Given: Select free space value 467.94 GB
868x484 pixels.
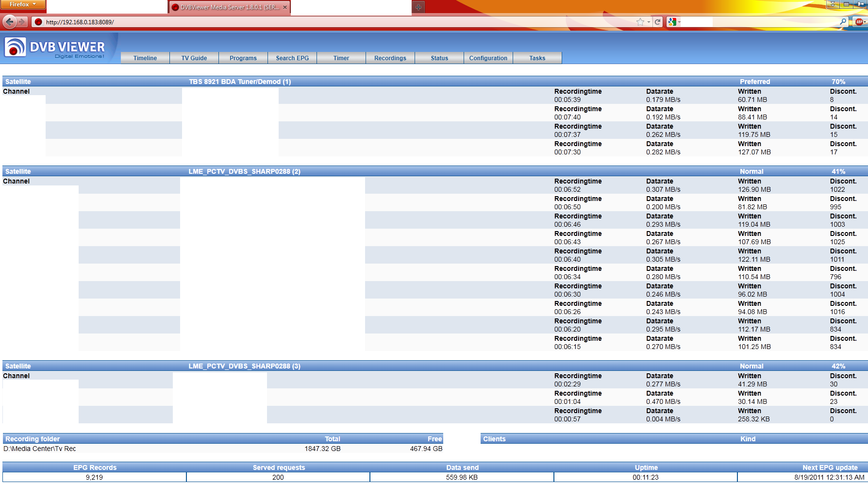Looking at the screenshot, I should (426, 449).
